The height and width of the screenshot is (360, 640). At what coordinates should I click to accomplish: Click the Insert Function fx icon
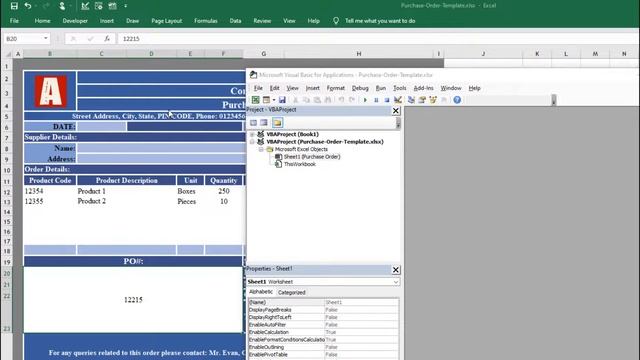pyautogui.click(x=107, y=39)
